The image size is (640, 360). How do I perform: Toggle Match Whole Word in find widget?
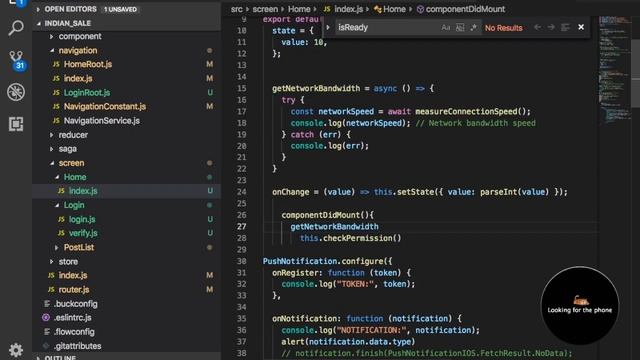[460, 28]
